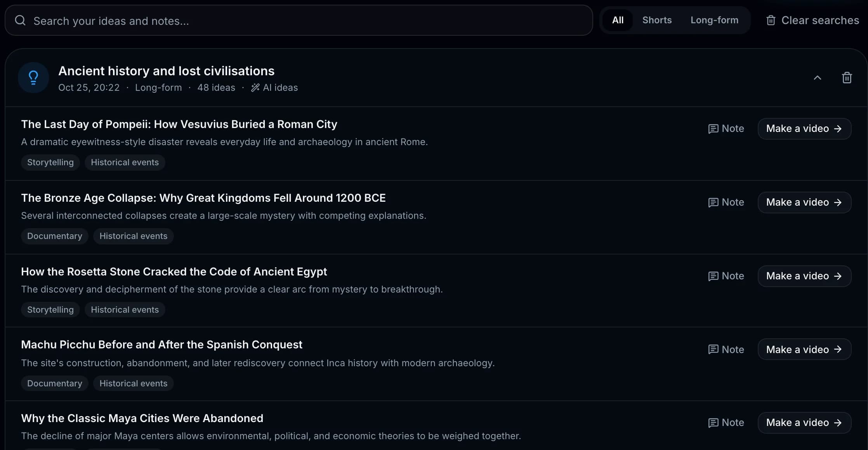Switch to the Long-form filter tab
Screen dimensions: 868x450
pyautogui.click(x=714, y=20)
